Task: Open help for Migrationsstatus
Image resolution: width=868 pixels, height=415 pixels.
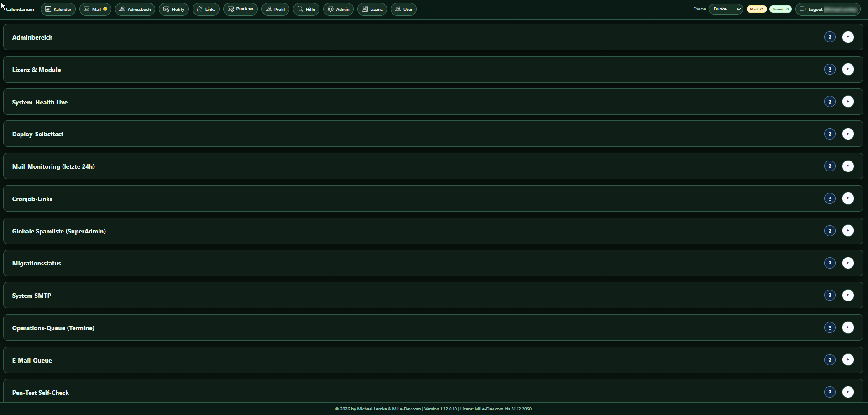Action: [x=830, y=263]
